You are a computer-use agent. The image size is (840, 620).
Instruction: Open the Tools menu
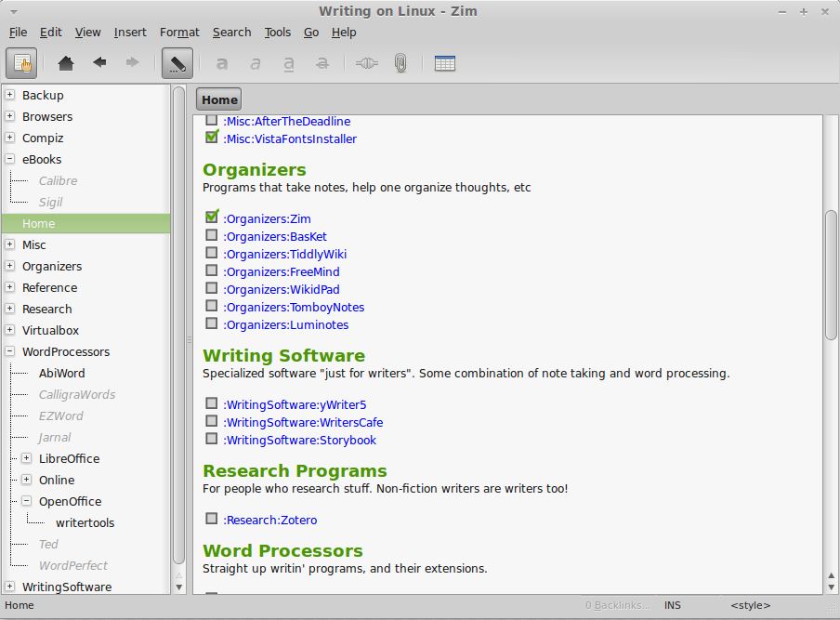pyautogui.click(x=278, y=33)
